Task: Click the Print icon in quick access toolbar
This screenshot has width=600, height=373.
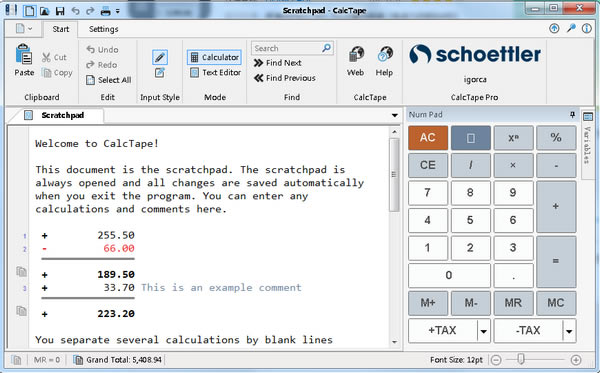Action: pyautogui.click(x=106, y=11)
